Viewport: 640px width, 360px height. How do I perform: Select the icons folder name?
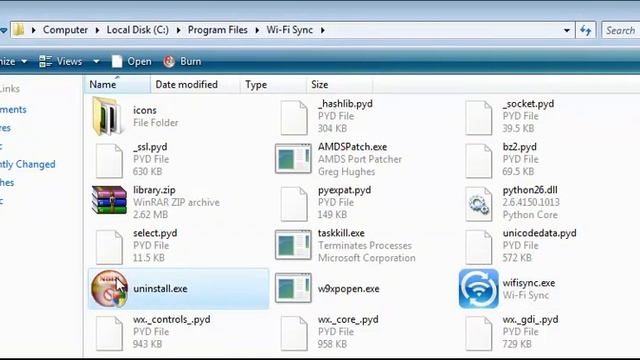click(x=144, y=110)
